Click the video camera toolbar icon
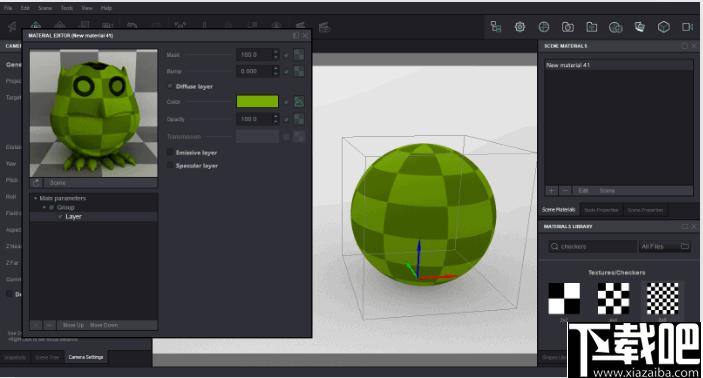 point(688,27)
